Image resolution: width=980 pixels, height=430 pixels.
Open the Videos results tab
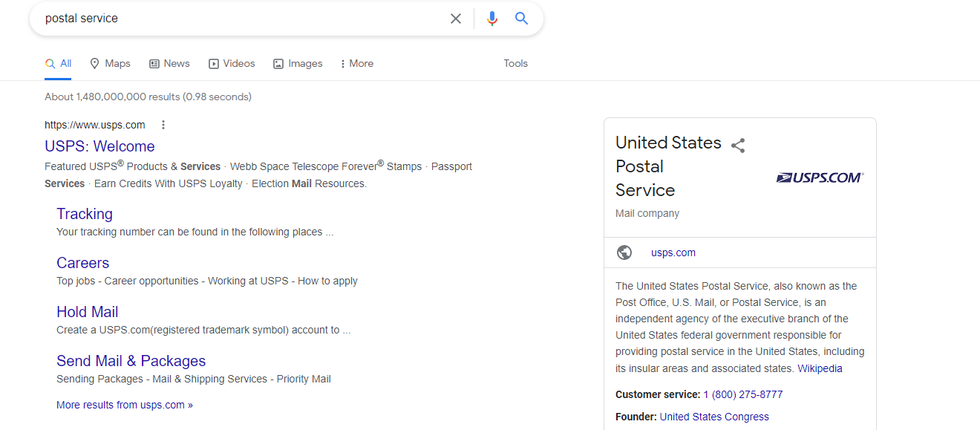coord(232,64)
